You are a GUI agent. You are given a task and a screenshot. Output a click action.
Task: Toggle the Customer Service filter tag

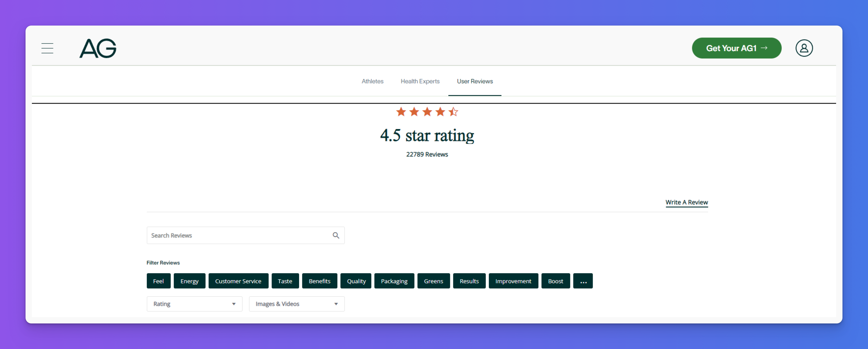click(238, 281)
